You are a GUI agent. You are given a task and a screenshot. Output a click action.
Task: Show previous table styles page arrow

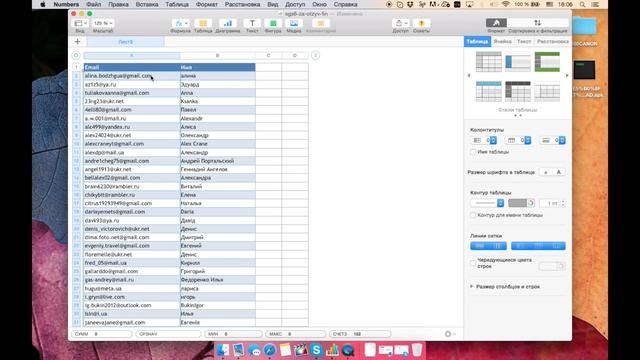click(x=469, y=76)
